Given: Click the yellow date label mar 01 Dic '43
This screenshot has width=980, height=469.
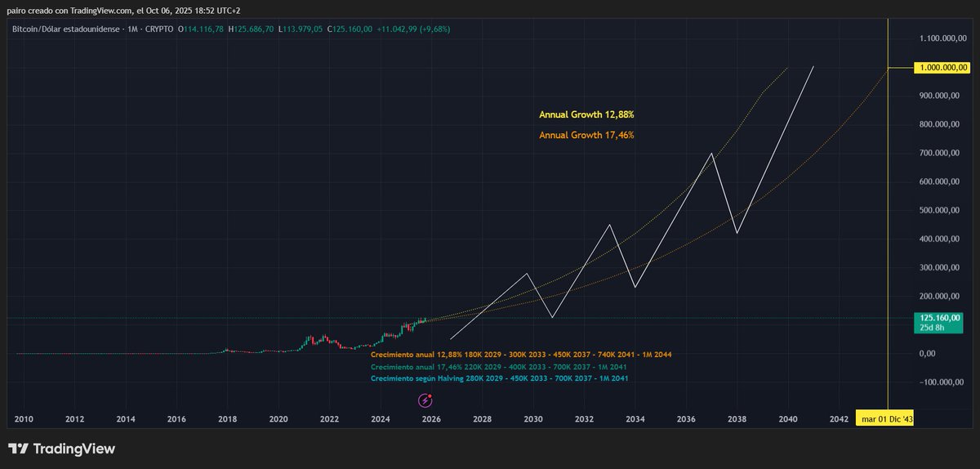Looking at the screenshot, I should click(x=886, y=420).
